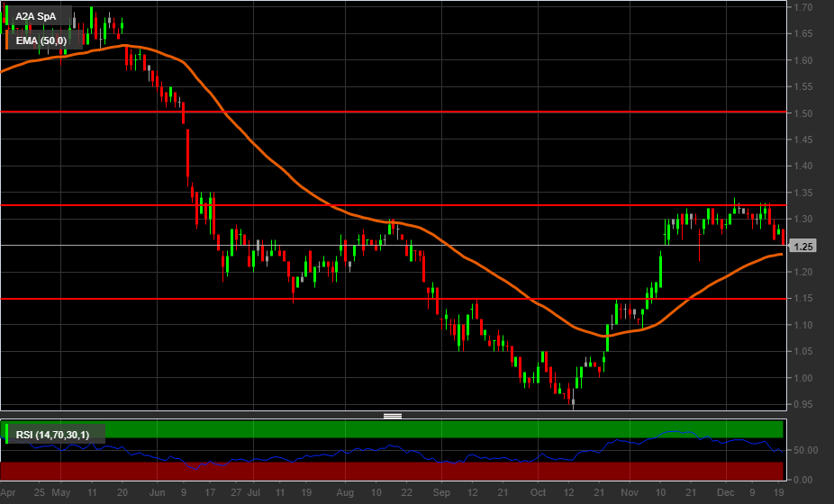Click the current price tag 1.25

coord(802,247)
